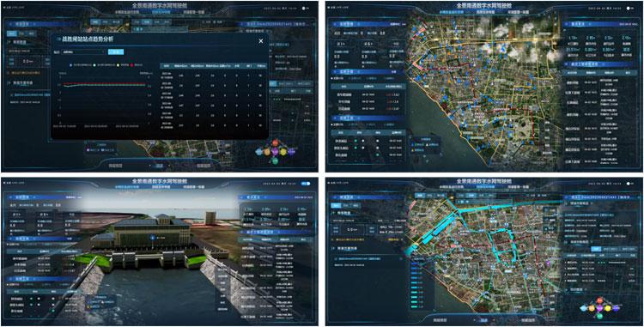
Task: Close the 战胜闸站站点趋势分析 dialog
Action: coord(260,40)
